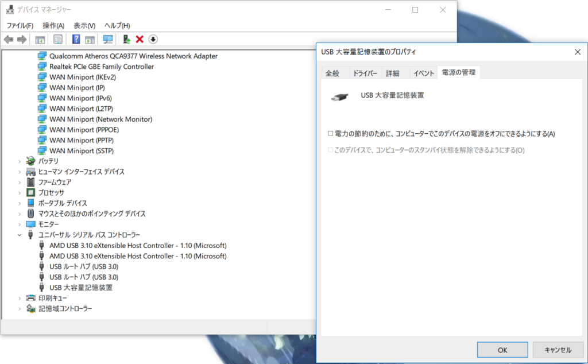The image size is (588, 364).
Task: Click the processor category icon
Action: tap(30, 193)
